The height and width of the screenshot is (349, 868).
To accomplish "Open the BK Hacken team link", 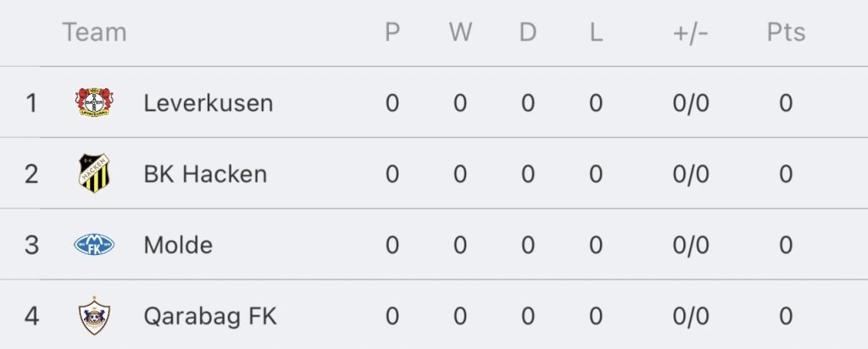I will pos(205,174).
